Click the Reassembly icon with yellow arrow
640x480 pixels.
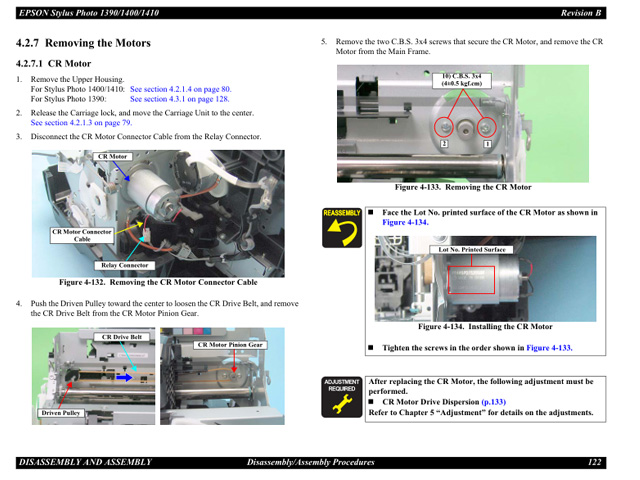(341, 227)
